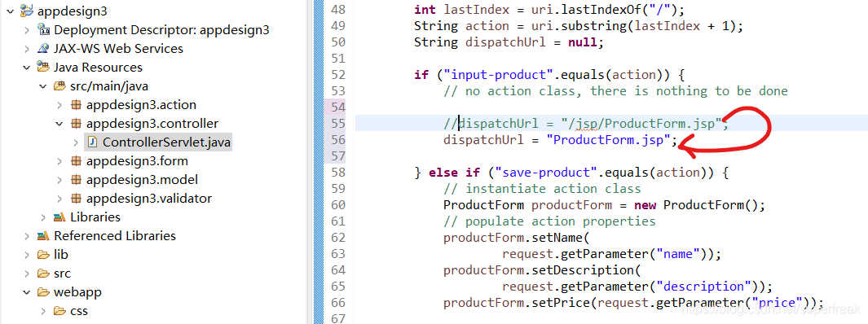Click the appdesign3.action package icon
868x324 pixels.
77,105
